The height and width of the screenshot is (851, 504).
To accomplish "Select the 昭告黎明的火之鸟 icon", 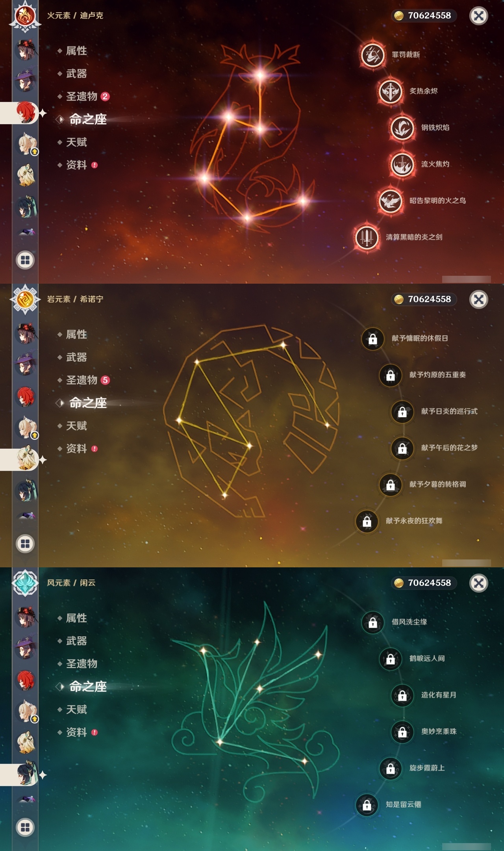I will [x=390, y=201].
